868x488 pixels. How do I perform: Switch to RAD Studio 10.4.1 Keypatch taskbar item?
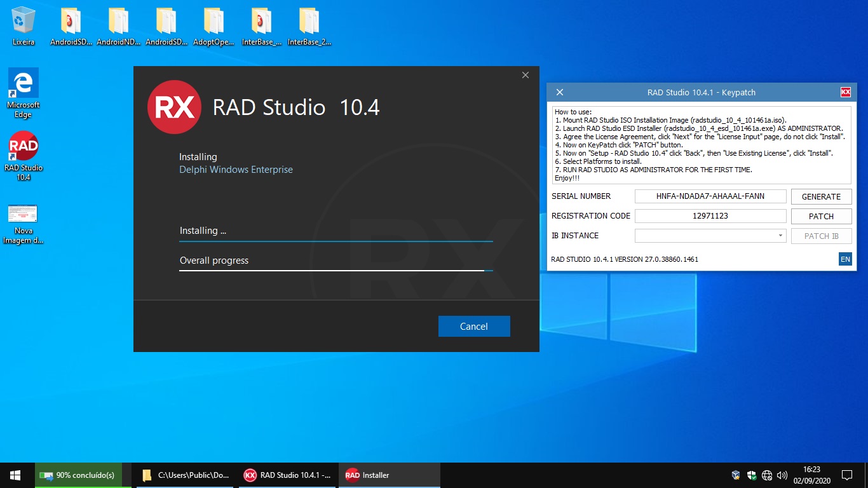click(287, 475)
